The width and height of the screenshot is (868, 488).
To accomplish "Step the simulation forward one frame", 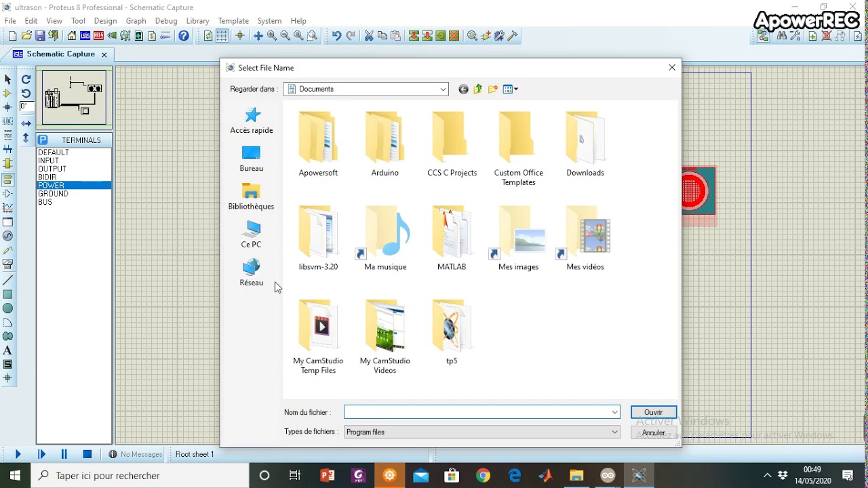I will click(41, 454).
